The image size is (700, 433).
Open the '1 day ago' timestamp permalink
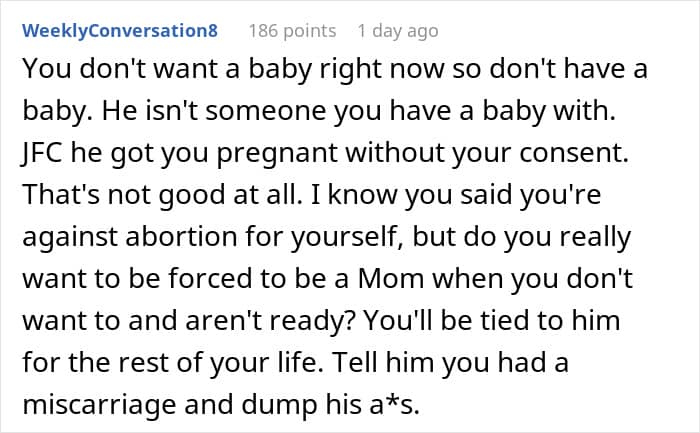pyautogui.click(x=397, y=30)
